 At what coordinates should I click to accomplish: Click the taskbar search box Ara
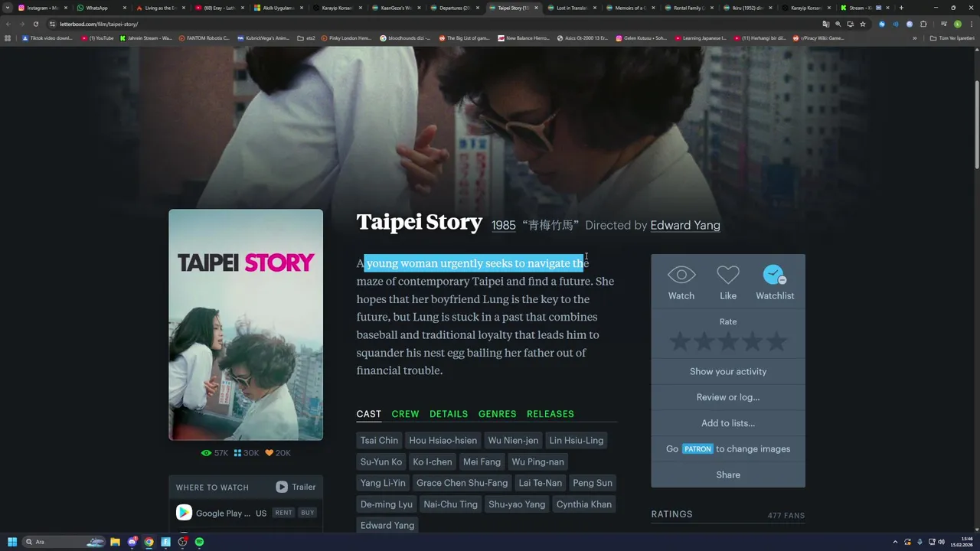(65, 542)
